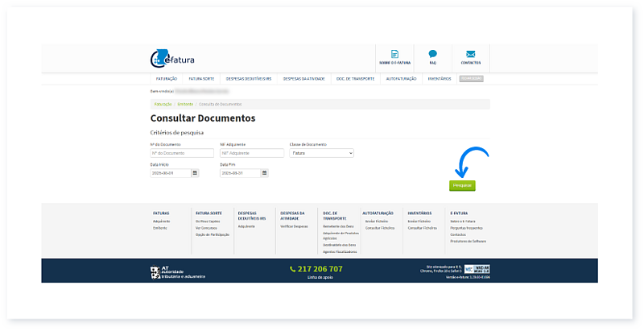Viewport: 644px width, 331px height.
Task: Click the e-fatura logo
Action: 171,59
